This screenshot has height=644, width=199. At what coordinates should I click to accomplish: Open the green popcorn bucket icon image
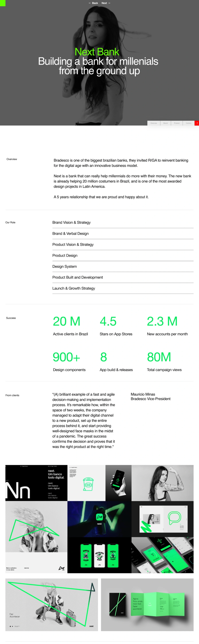coord(86,483)
